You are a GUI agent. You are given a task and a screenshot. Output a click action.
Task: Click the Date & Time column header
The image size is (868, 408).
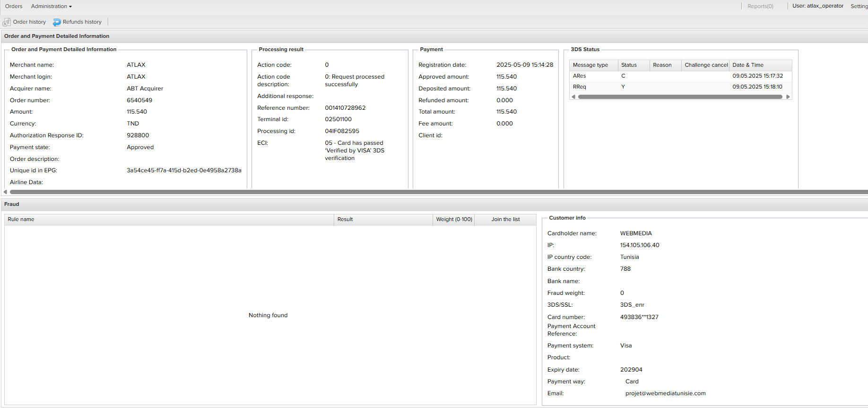(747, 65)
